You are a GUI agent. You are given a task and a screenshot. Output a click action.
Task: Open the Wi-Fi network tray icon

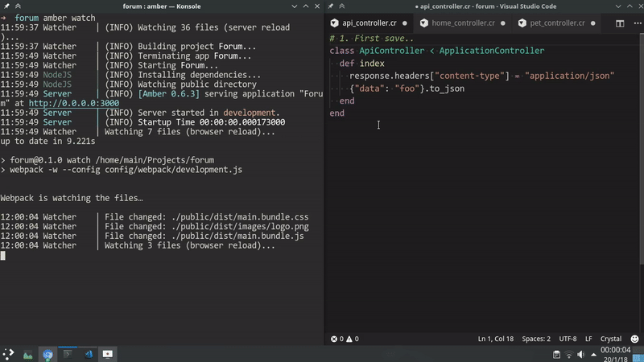(569, 355)
